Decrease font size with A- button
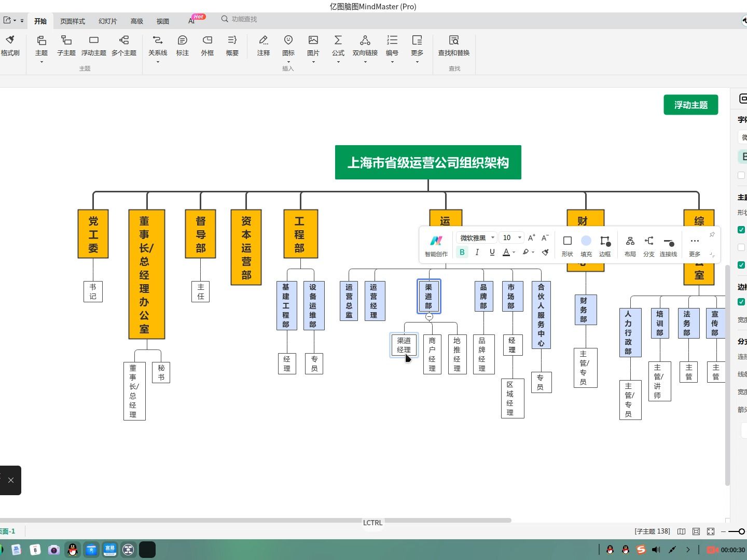 coord(545,238)
